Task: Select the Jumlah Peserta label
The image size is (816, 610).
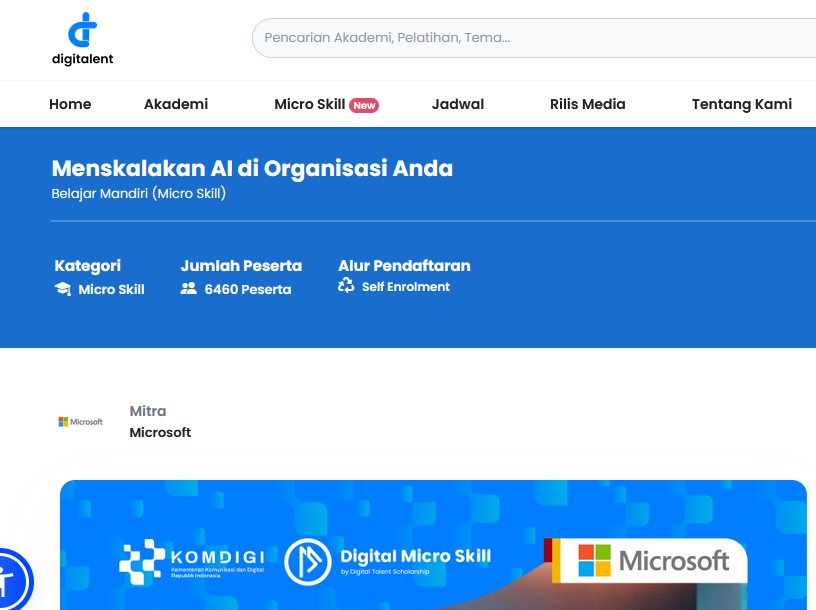Action: (241, 266)
